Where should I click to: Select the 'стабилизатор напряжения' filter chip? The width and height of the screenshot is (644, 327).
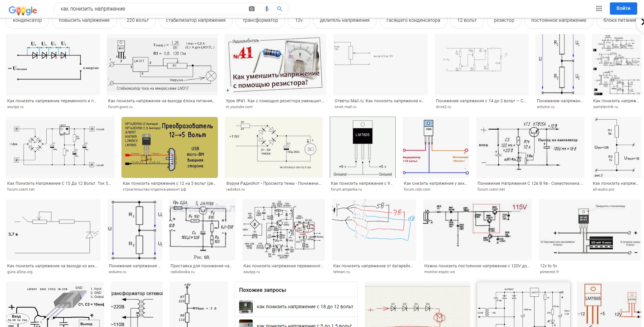click(195, 20)
